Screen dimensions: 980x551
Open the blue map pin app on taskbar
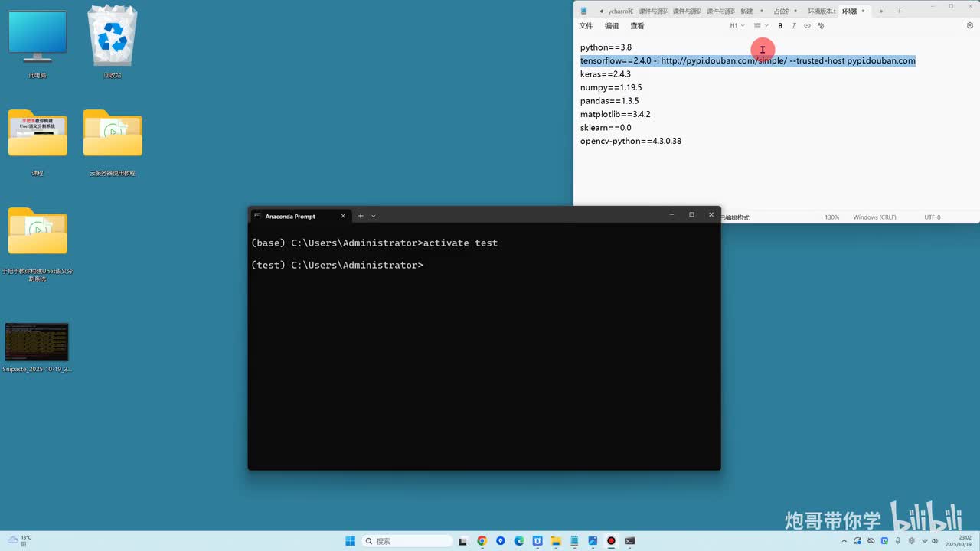coord(501,541)
